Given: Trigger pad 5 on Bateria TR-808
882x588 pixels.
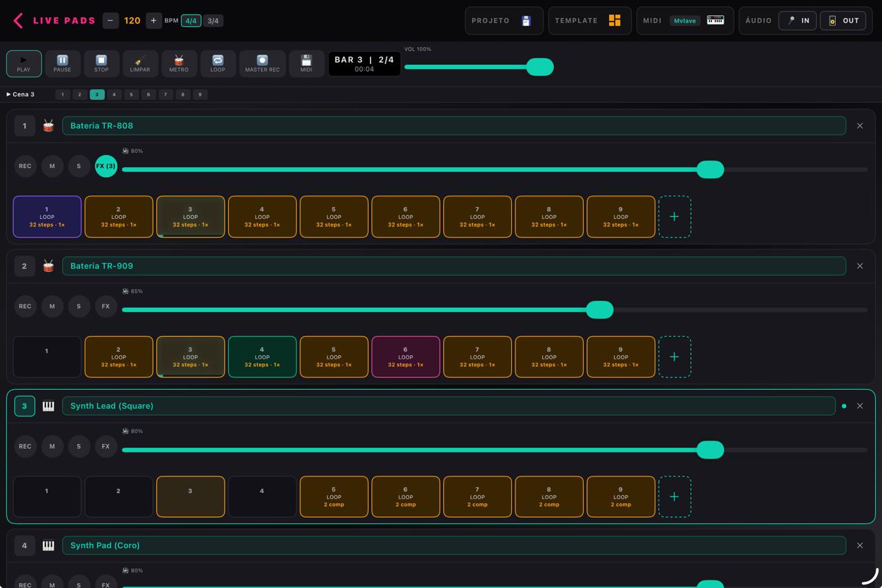Looking at the screenshot, I should 334,217.
